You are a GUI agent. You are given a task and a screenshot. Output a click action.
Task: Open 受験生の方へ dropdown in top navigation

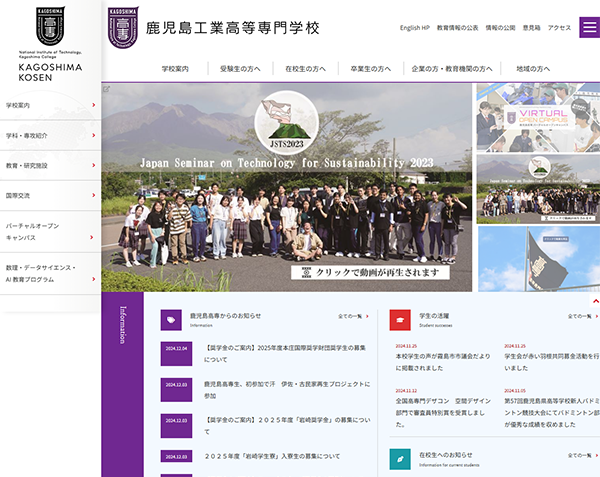(x=240, y=69)
